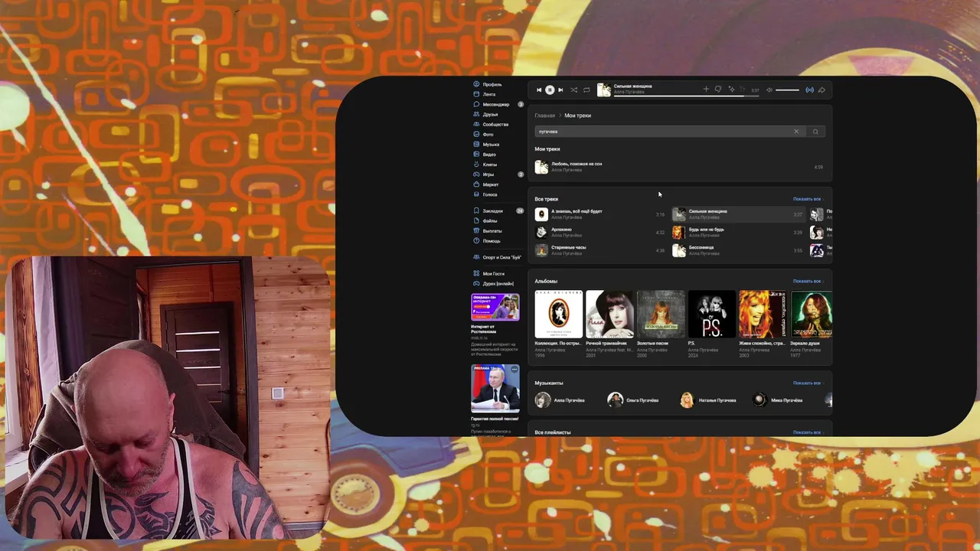Toggle repeat mode in the player
Viewport: 980px width, 551px height.
[586, 90]
